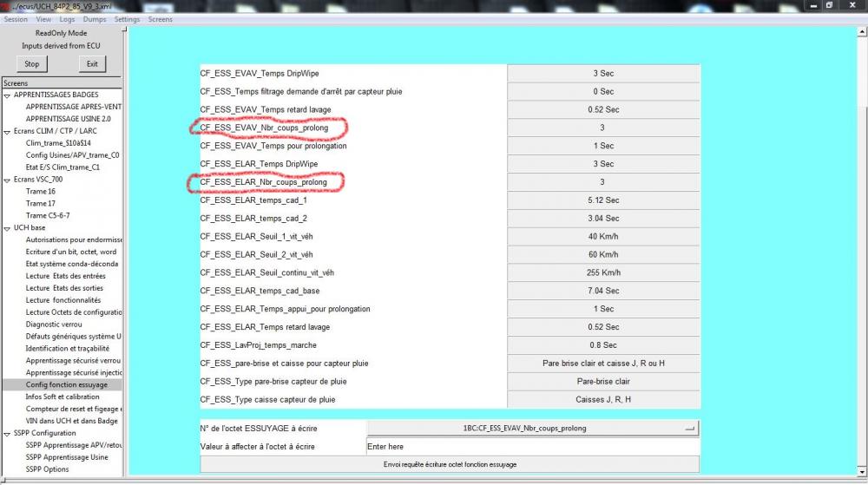868x485 pixels.
Task: Click the 7.04 Sec value cell
Action: (603, 291)
